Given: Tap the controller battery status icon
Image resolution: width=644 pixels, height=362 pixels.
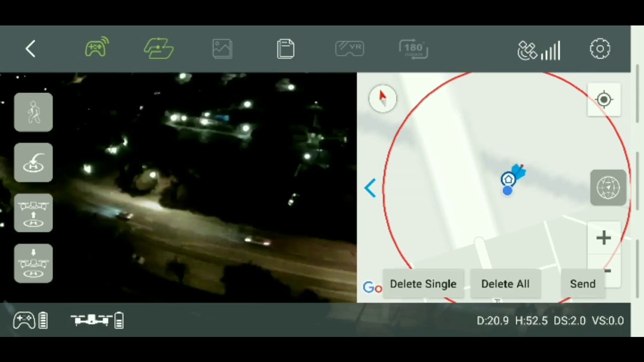Looking at the screenshot, I should (30, 320).
